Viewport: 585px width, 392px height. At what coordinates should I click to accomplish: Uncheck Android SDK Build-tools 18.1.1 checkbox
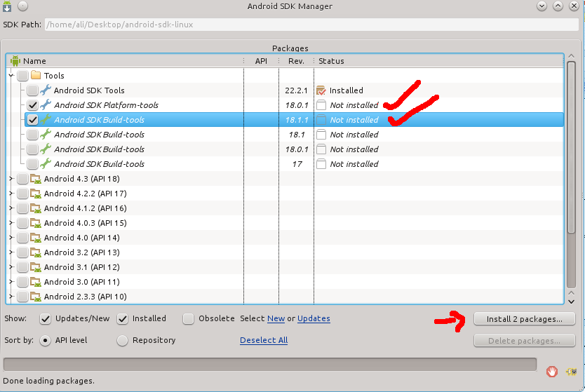[32, 120]
